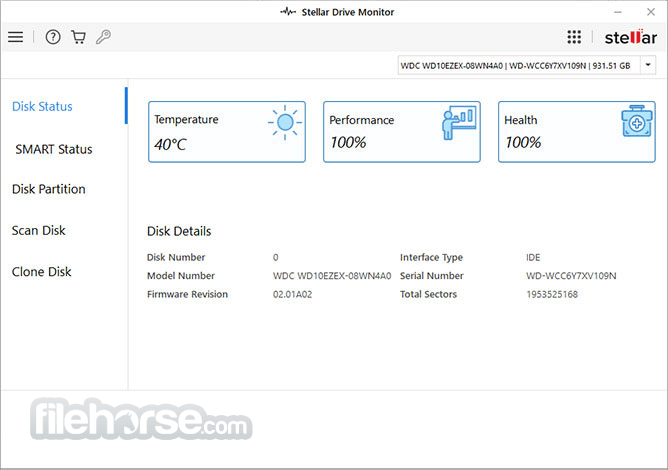Click the IDE interface value
Image resolution: width=668 pixels, height=470 pixels.
(x=533, y=257)
